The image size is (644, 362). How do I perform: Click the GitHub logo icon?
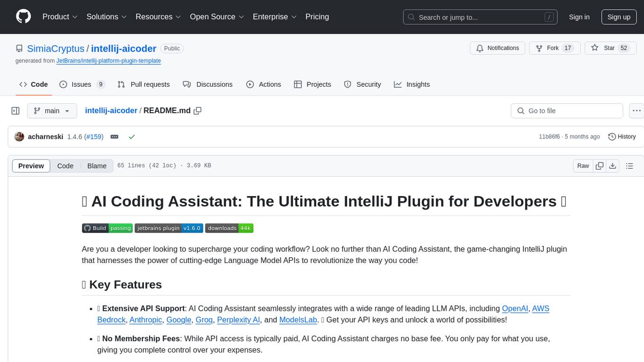point(23,17)
